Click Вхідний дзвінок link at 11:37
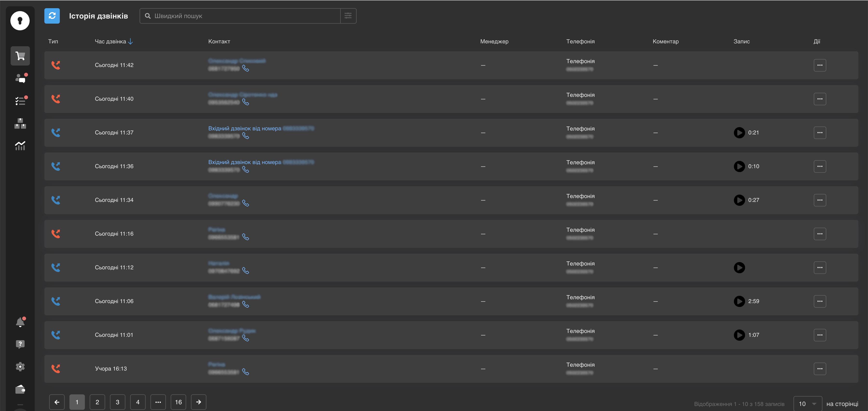Image resolution: width=868 pixels, height=411 pixels. (245, 128)
